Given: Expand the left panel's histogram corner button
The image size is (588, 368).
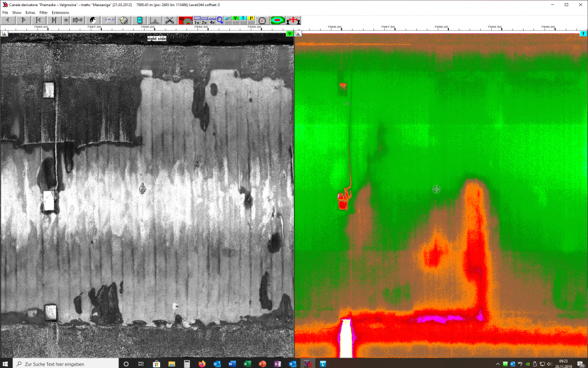Looking at the screenshot, I should [x=4, y=34].
